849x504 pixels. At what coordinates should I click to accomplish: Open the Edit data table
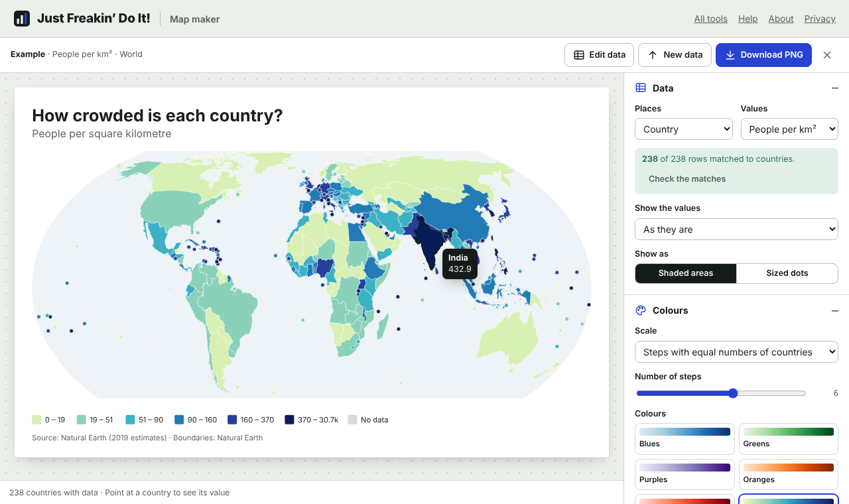coord(600,55)
